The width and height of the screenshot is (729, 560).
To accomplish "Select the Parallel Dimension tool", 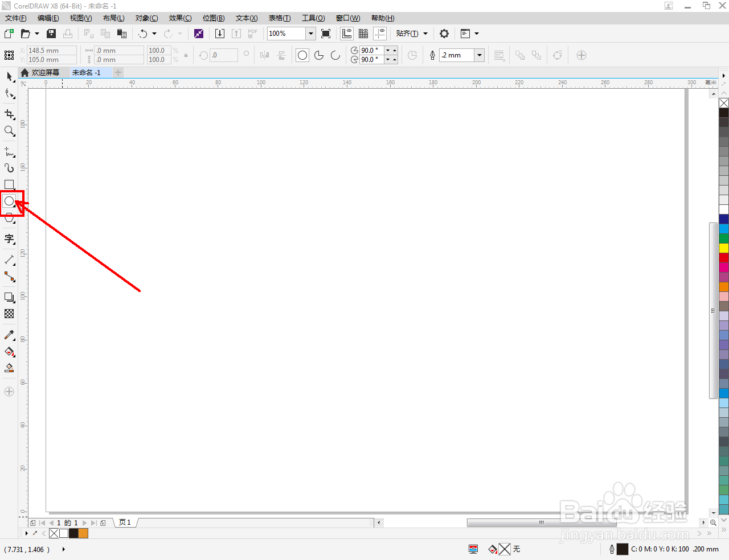I will tap(9, 260).
